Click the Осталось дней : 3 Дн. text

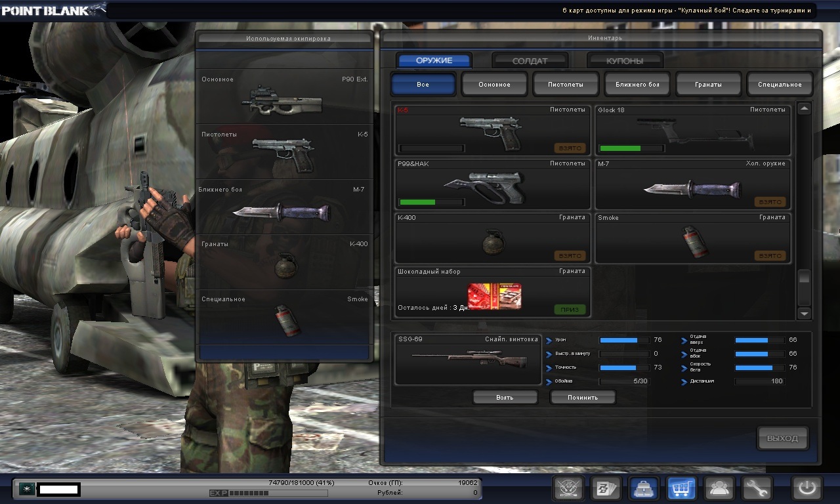[433, 308]
